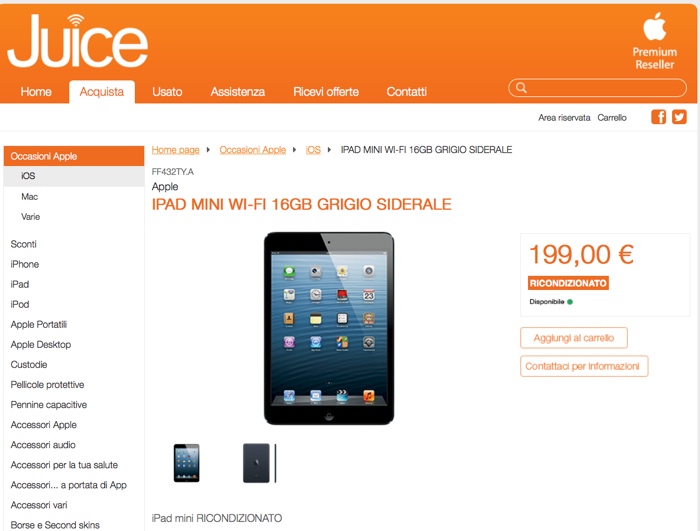Switch to the Usato tab
The image size is (700, 531).
click(x=167, y=92)
